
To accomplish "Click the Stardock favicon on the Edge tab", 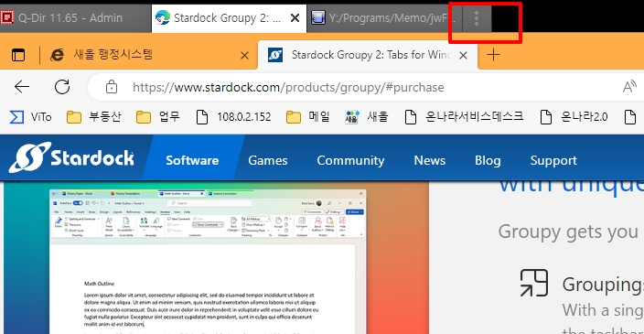I will click(275, 55).
